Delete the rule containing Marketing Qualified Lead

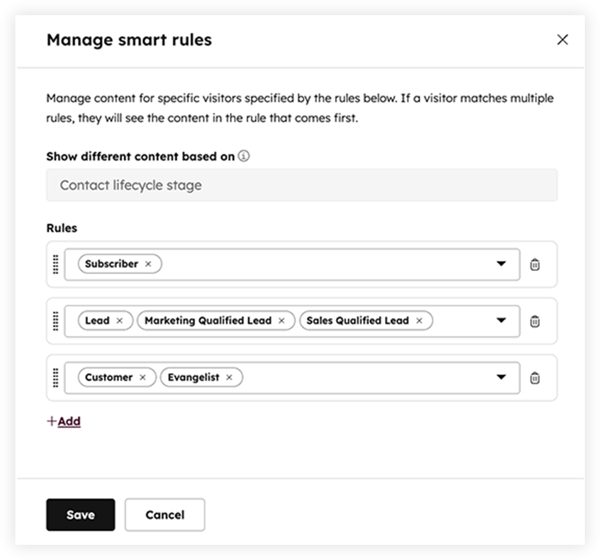535,321
